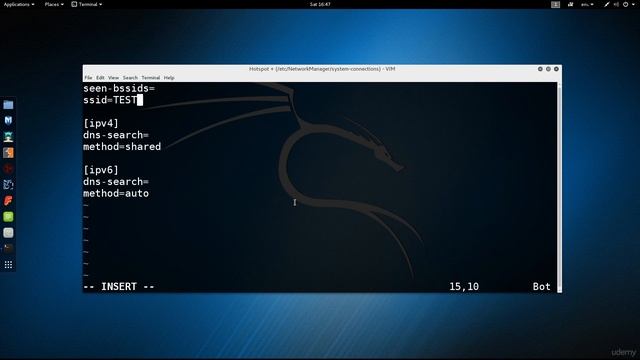
Task: Open the dark red round dock icon
Action: (8, 169)
